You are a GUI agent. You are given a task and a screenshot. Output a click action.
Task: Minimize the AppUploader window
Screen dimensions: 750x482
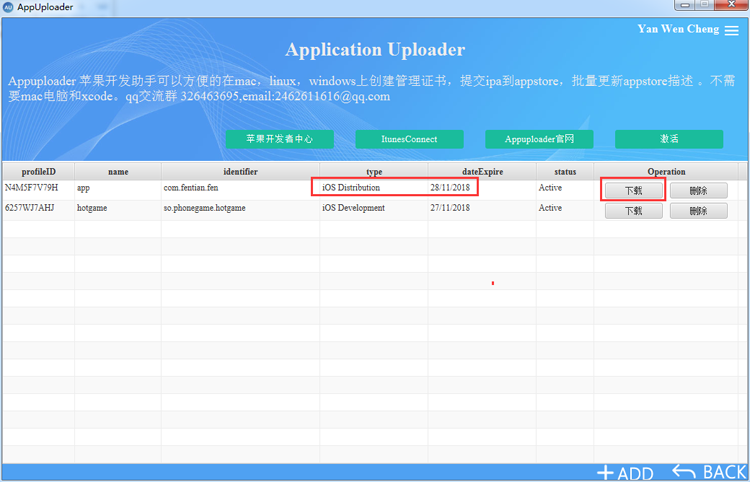(684, 4)
